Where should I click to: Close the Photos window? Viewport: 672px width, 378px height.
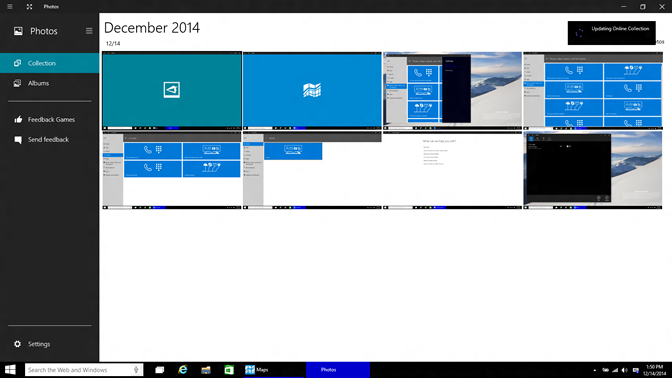(x=662, y=6)
